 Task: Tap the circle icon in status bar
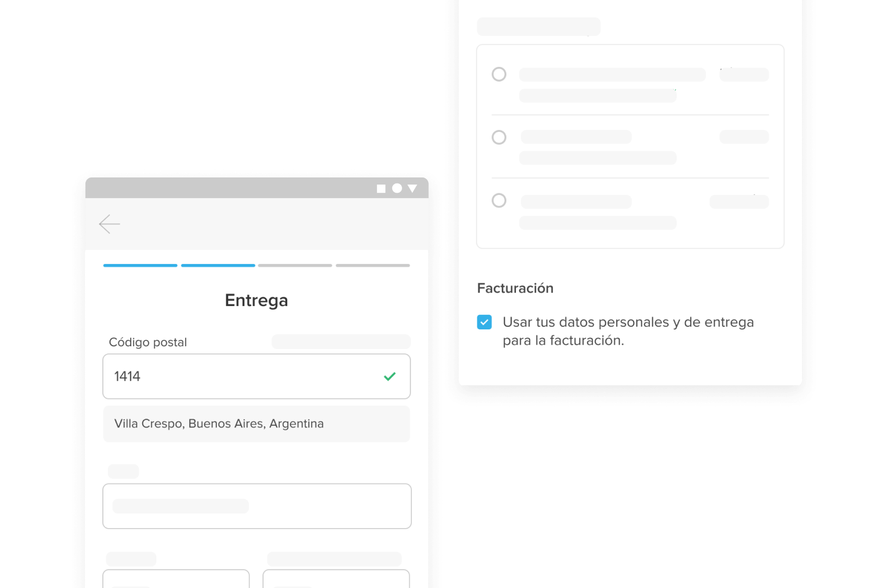click(x=397, y=188)
